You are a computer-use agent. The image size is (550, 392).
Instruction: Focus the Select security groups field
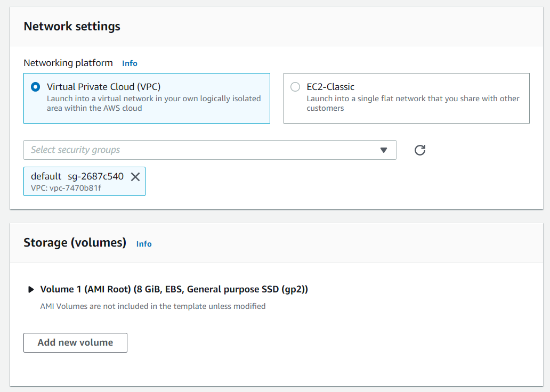point(210,150)
